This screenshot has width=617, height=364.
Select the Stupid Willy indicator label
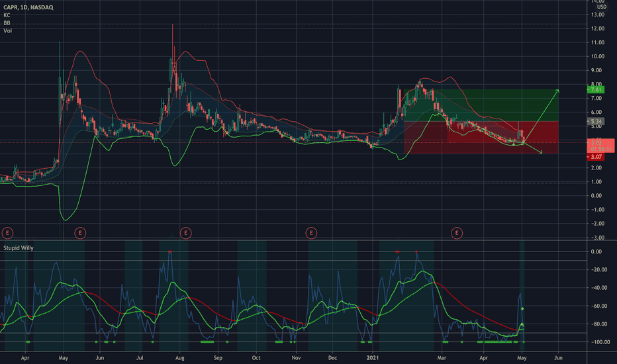[19, 248]
